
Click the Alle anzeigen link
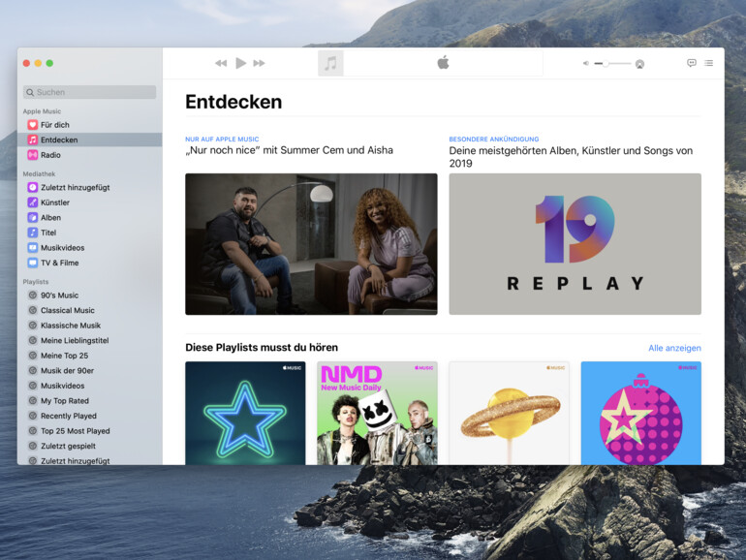click(674, 348)
